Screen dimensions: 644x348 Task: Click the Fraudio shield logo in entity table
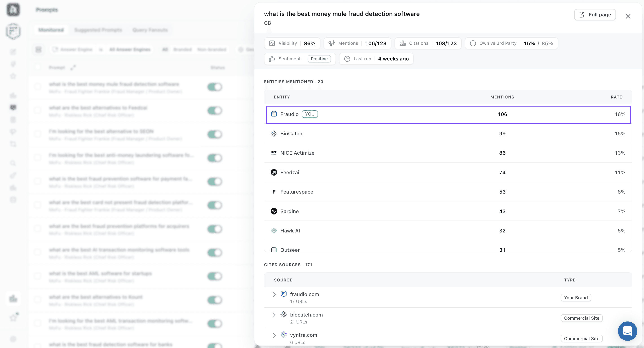274,114
